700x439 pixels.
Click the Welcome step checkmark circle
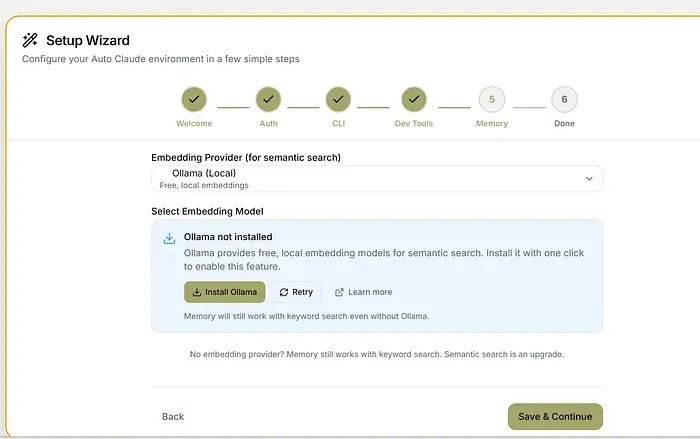click(194, 100)
